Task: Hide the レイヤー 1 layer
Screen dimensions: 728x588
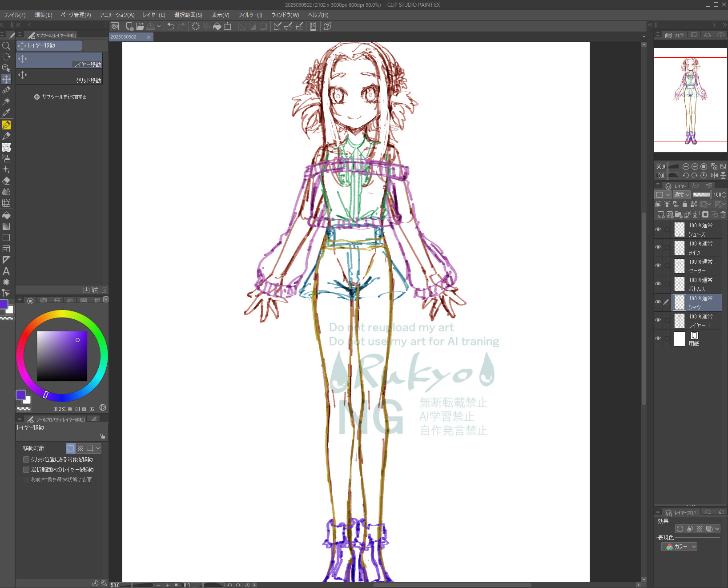Action: click(x=658, y=321)
